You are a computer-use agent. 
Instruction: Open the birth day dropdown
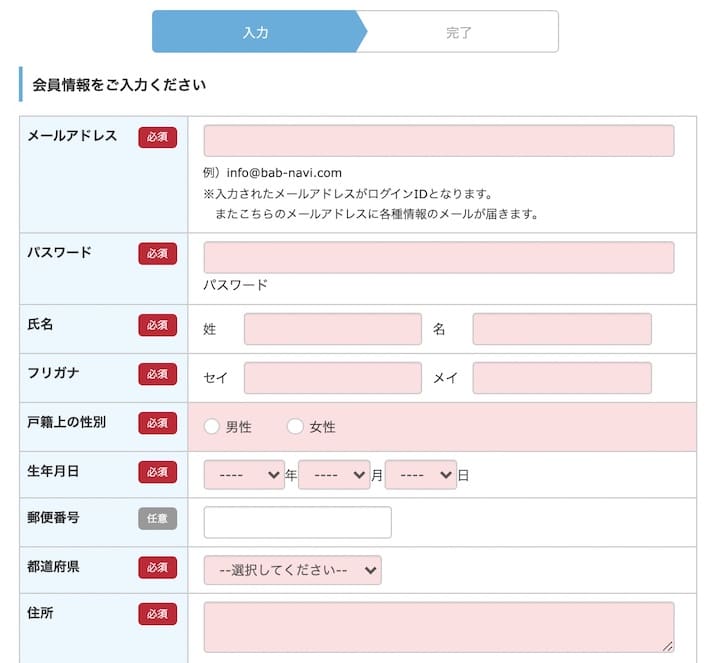[420, 475]
